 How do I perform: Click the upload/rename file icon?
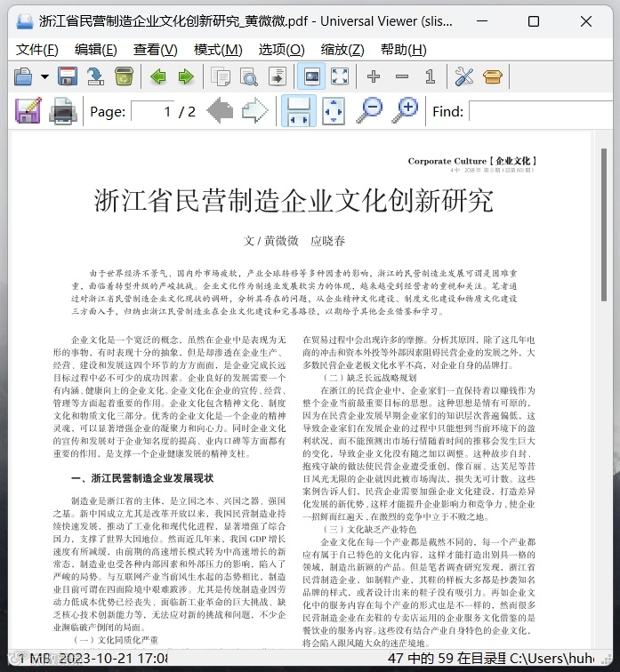coord(95,76)
